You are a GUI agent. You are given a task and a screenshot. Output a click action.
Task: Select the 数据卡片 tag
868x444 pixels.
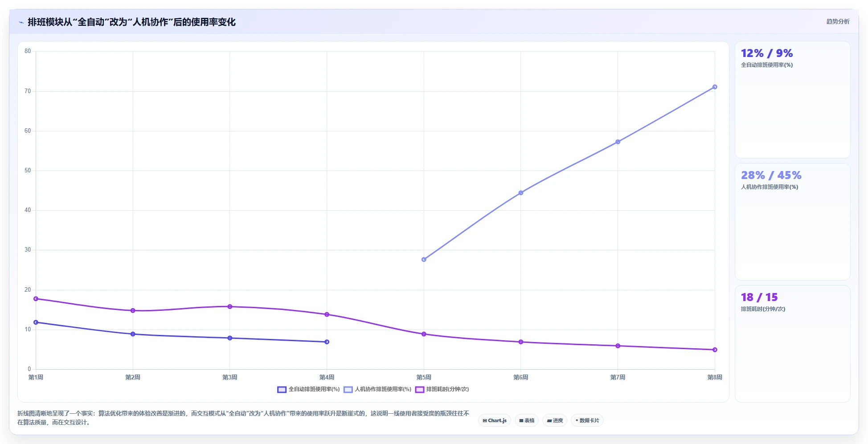tap(587, 420)
